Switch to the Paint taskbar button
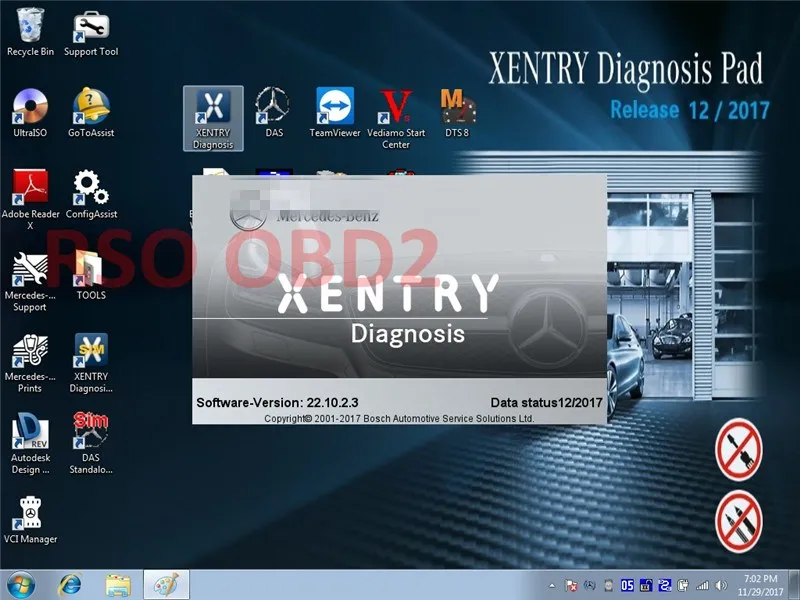 (x=166, y=585)
